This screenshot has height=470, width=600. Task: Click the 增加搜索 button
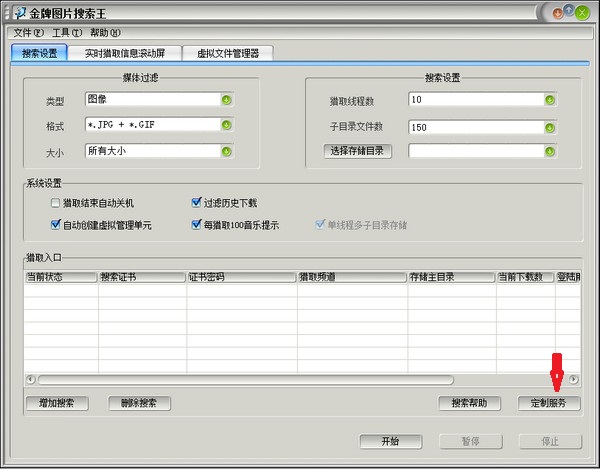[57, 403]
